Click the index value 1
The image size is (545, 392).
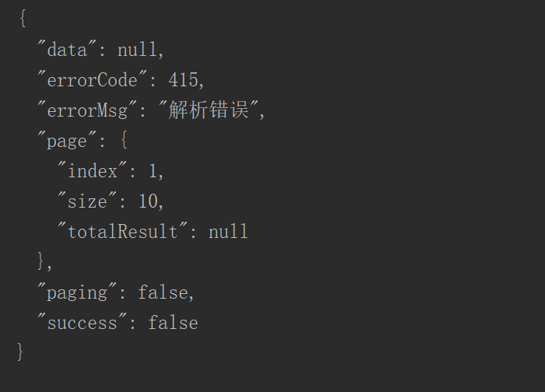[x=153, y=171]
